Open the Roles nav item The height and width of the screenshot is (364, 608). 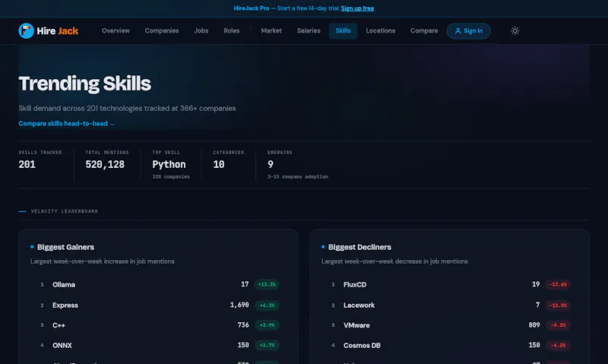pos(232,30)
